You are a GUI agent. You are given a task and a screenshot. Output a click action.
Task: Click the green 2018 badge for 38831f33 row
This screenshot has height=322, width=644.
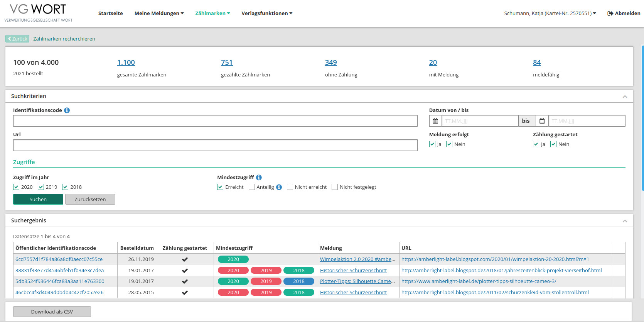[x=299, y=270]
